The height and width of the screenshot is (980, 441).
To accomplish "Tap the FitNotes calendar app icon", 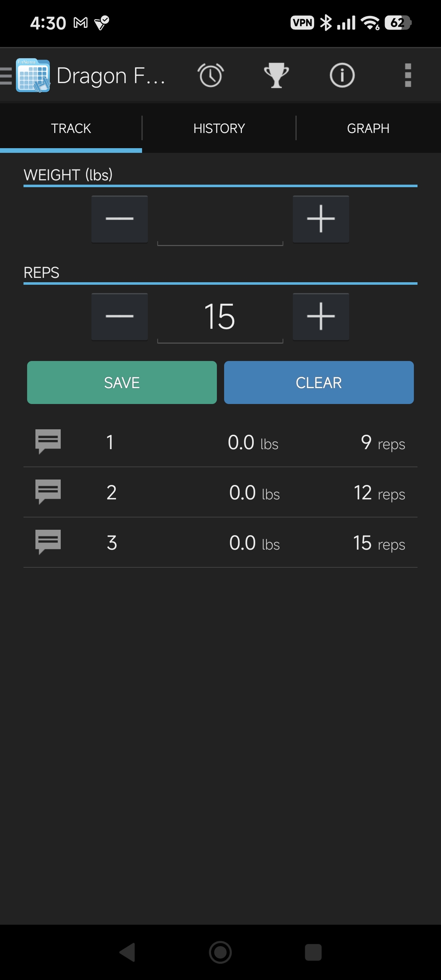I will [33, 75].
